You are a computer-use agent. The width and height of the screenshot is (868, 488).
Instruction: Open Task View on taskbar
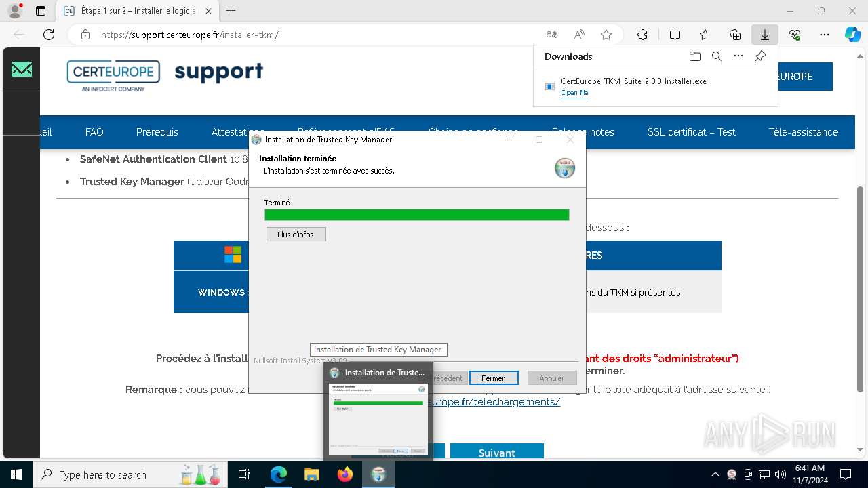click(244, 474)
